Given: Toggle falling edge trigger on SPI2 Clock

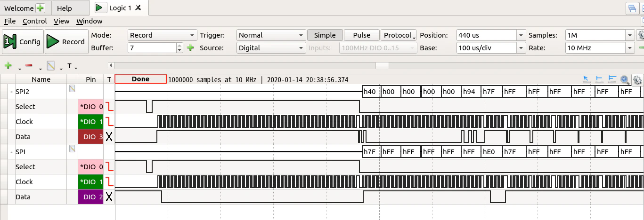Looking at the screenshot, I should tap(109, 122).
